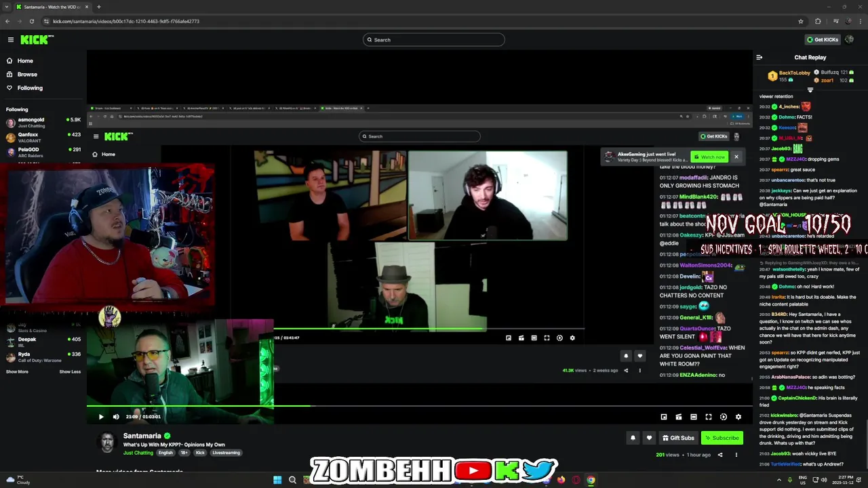Screen dimensions: 868x488
Task: Follow Santamaria with the heart icon
Action: click(649, 438)
